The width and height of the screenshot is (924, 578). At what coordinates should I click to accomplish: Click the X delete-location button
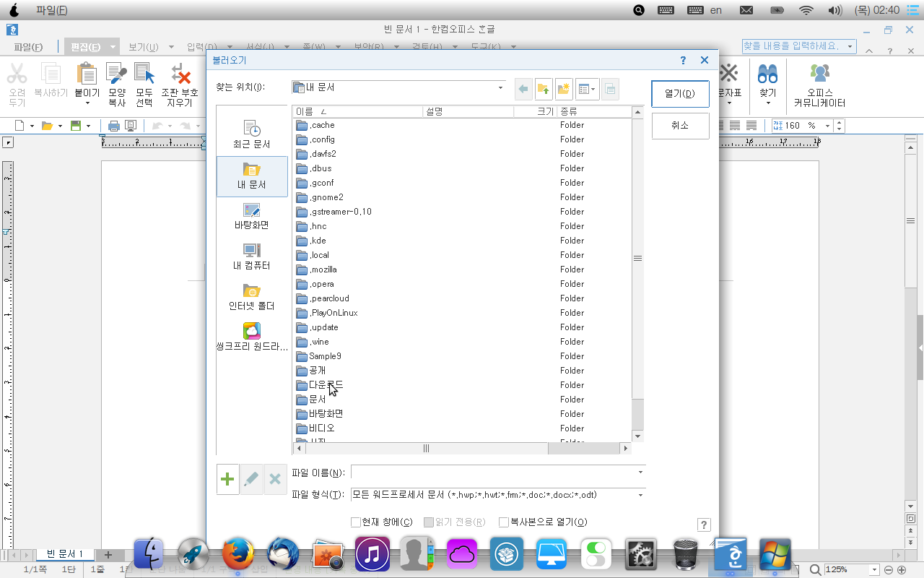(275, 479)
